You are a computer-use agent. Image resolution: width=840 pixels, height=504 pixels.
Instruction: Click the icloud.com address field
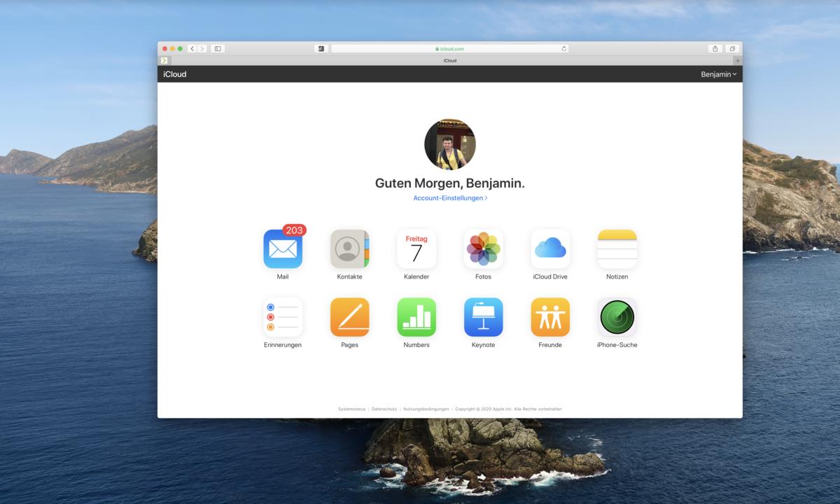tap(449, 49)
